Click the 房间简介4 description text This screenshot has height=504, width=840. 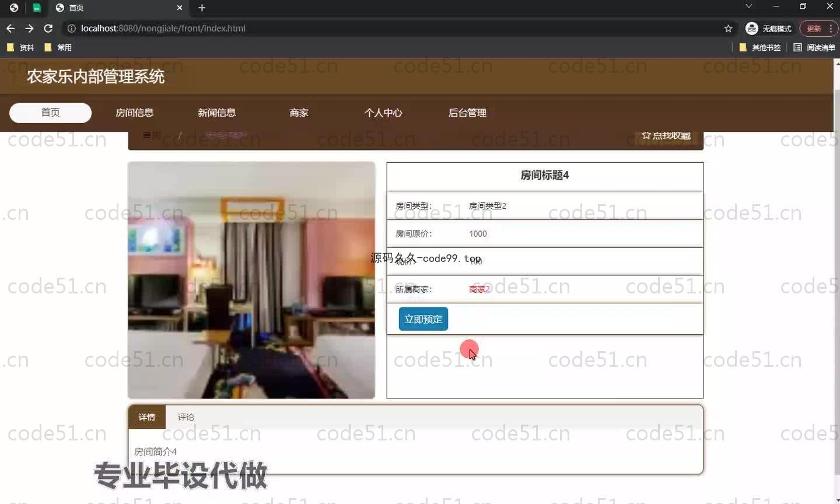pyautogui.click(x=156, y=452)
